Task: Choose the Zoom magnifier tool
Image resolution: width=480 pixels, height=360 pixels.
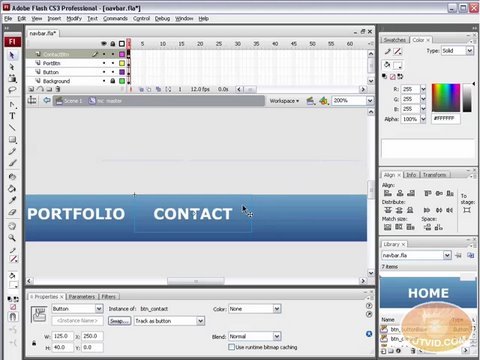Action: click(12, 238)
